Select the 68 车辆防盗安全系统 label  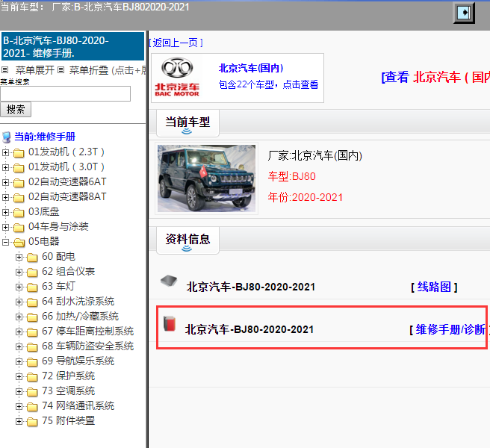(88, 346)
